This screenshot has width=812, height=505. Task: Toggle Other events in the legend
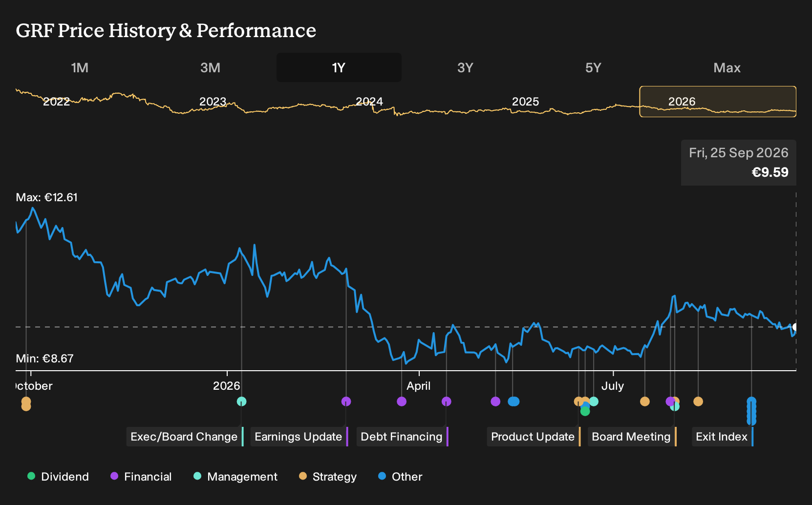(400, 477)
